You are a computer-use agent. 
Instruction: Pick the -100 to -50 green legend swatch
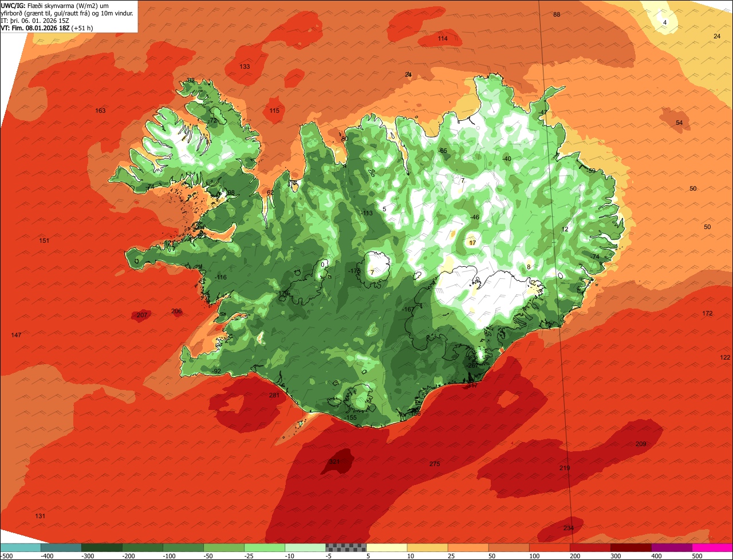(183, 547)
